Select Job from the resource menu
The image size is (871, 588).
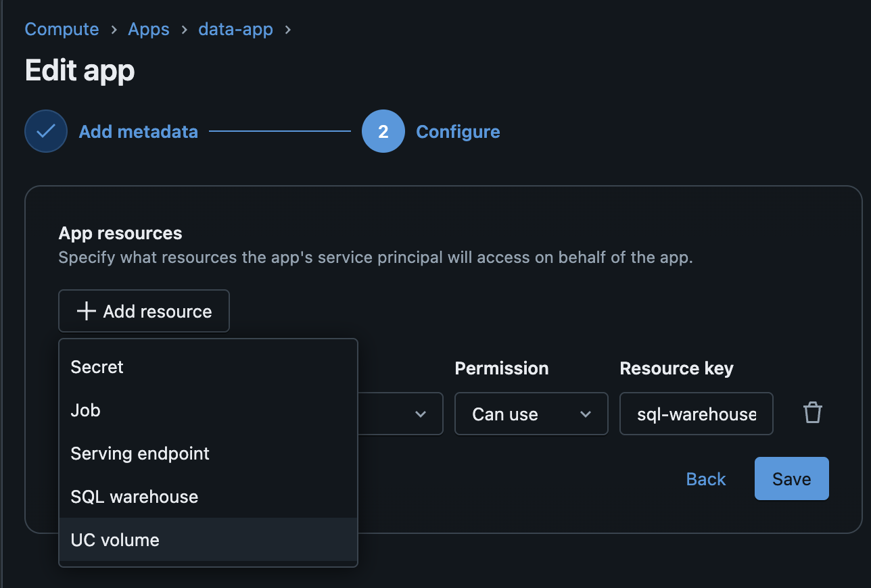pyautogui.click(x=85, y=410)
